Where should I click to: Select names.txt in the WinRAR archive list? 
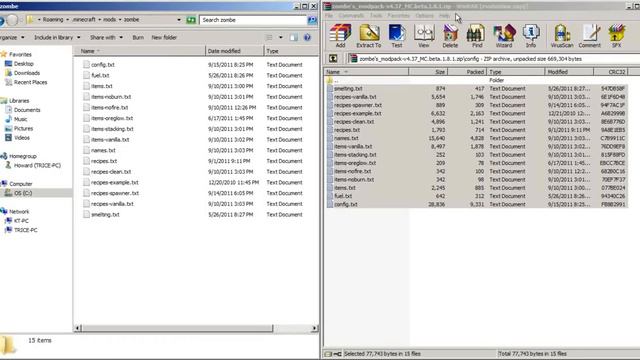[x=346, y=138]
